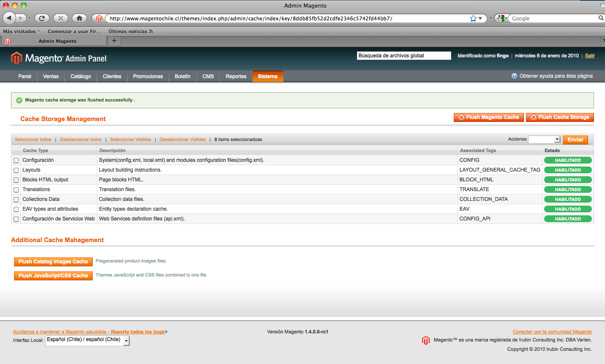
Task: Click the Flush Magento Cache button
Action: pyautogui.click(x=489, y=117)
